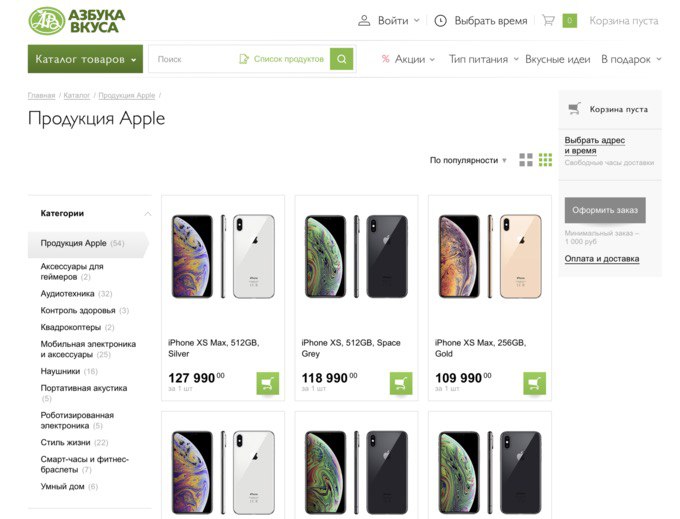
Task: Switch to small grid view
Action: (545, 160)
